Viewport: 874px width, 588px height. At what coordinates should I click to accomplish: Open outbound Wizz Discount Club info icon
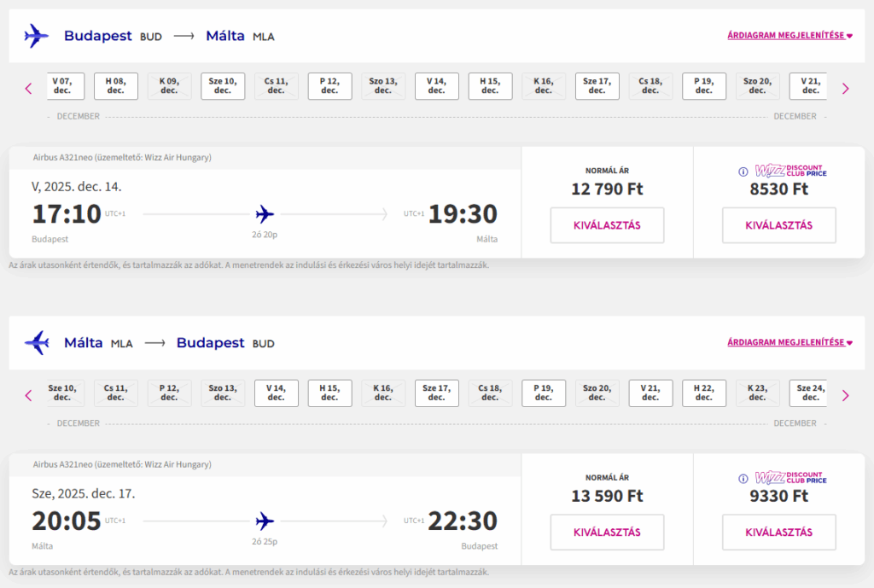(743, 172)
